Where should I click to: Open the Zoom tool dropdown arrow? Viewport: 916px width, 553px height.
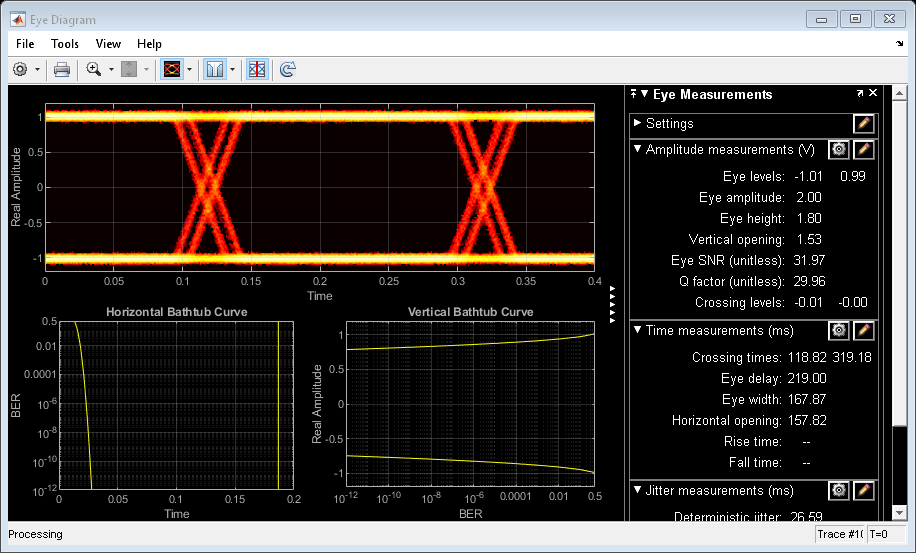pos(111,69)
